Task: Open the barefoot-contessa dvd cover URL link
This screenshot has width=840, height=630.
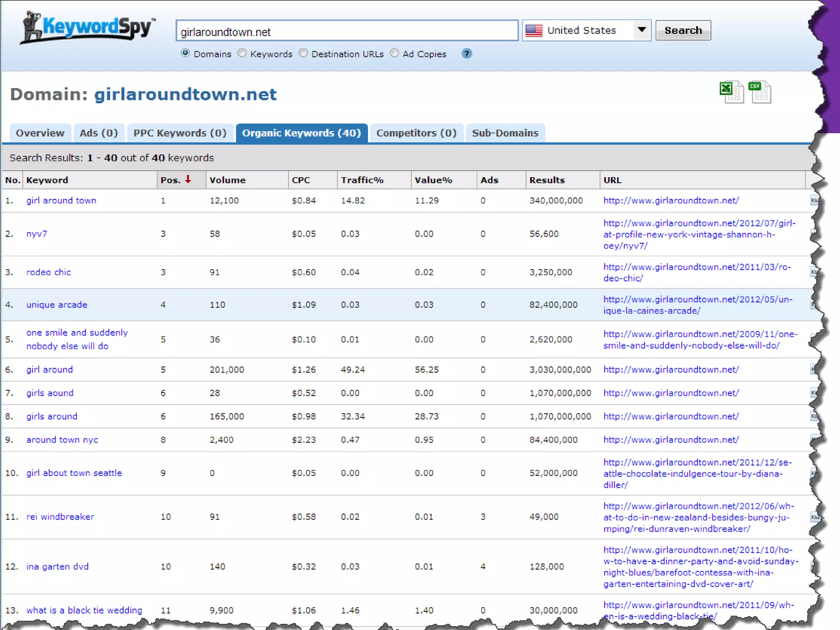Action: 701,567
